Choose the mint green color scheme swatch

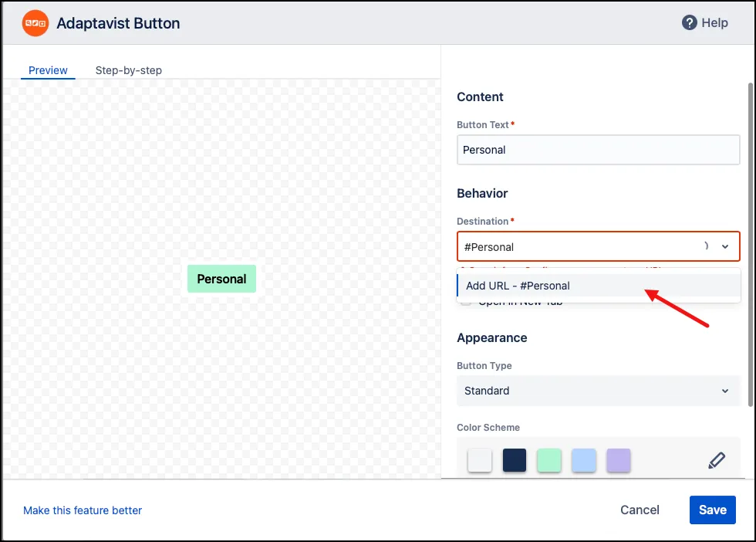[549, 460]
